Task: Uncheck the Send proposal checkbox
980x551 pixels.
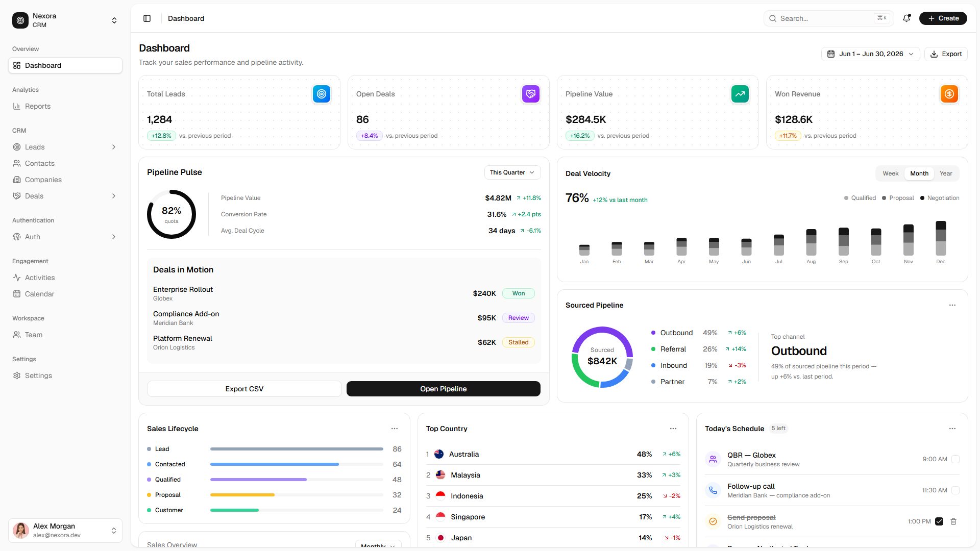Action: click(939, 521)
